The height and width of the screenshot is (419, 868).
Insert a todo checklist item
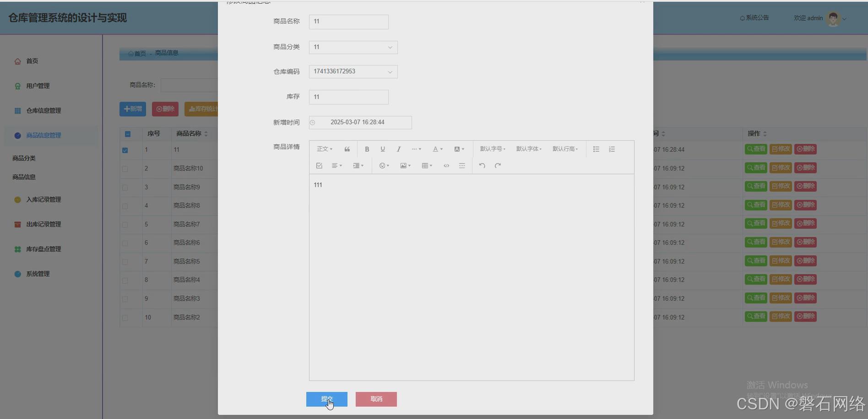(319, 166)
